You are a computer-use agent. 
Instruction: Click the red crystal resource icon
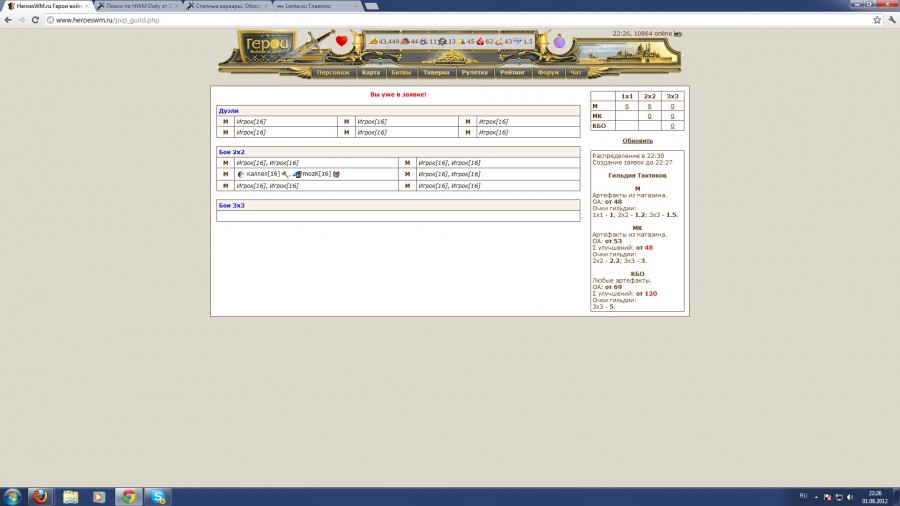point(480,41)
